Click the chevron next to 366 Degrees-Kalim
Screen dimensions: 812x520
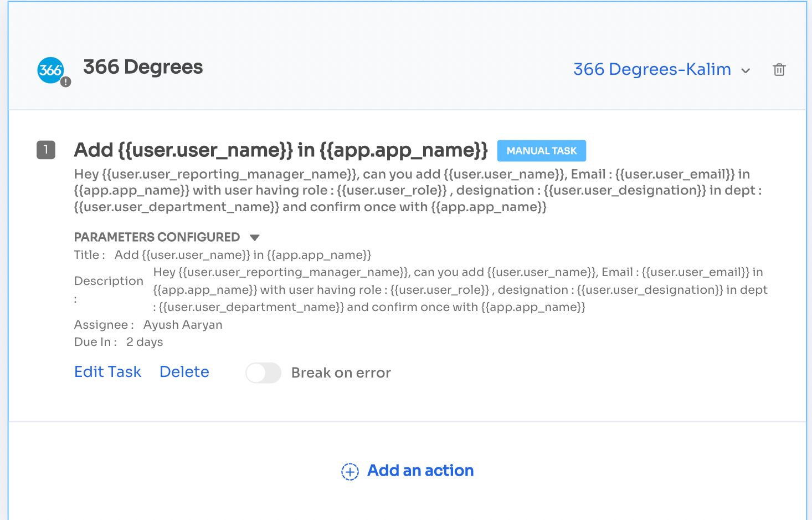pos(746,70)
